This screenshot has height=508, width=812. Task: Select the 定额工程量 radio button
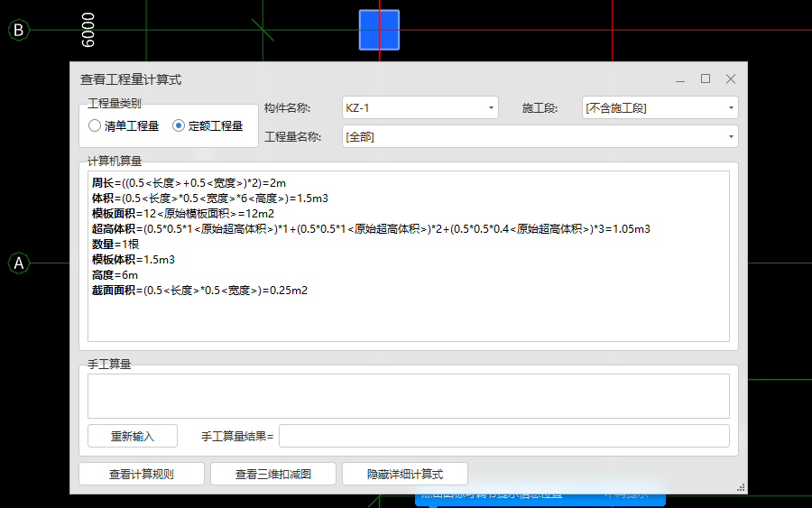point(178,125)
